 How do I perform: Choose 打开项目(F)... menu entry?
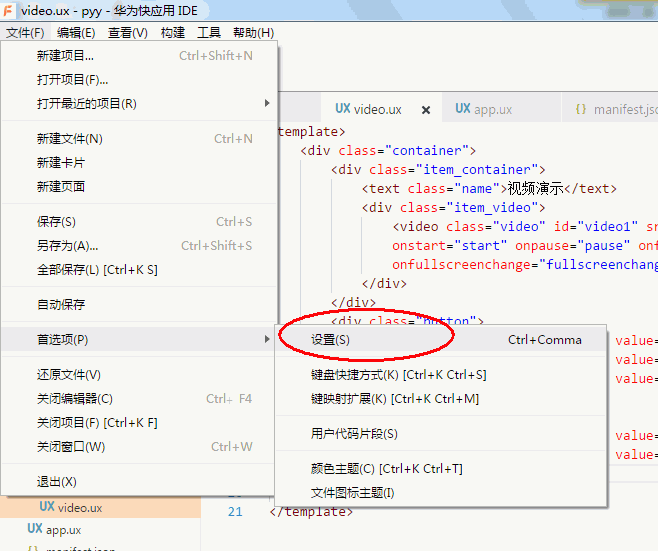click(x=139, y=80)
